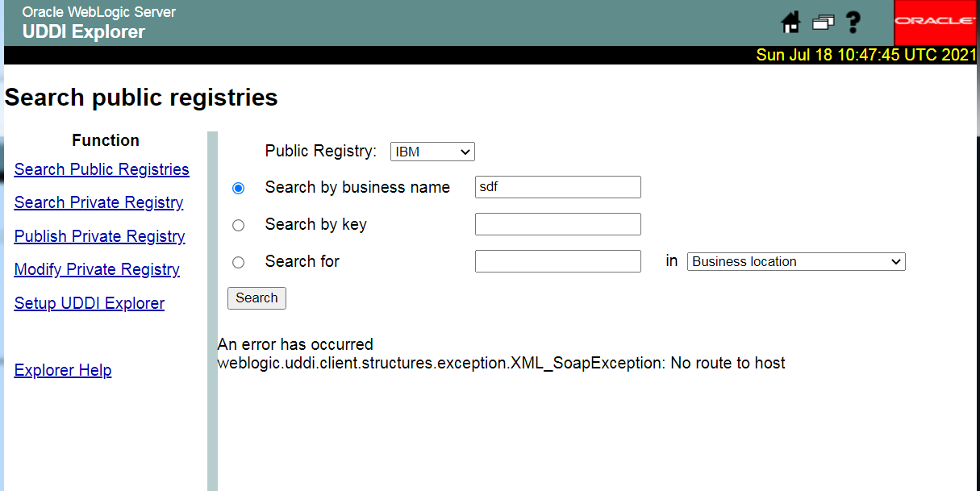Click the 'Search public registries' heading
Screen dimensions: 980x491
click(x=141, y=98)
